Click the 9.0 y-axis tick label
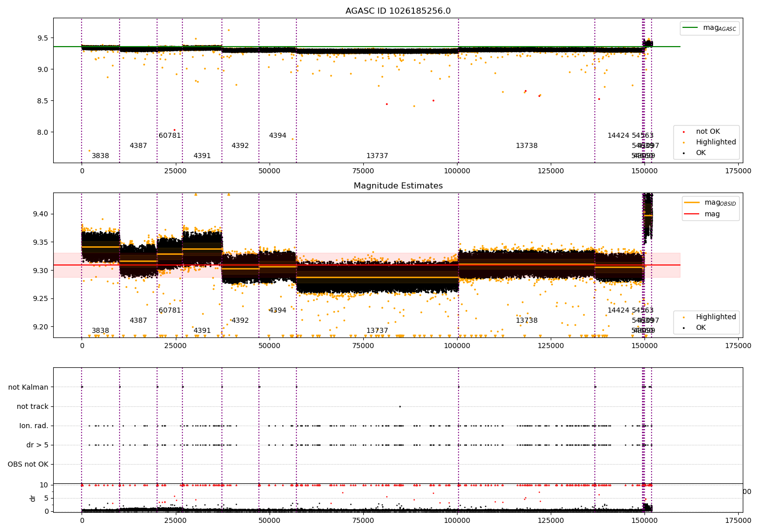 [x=43, y=69]
